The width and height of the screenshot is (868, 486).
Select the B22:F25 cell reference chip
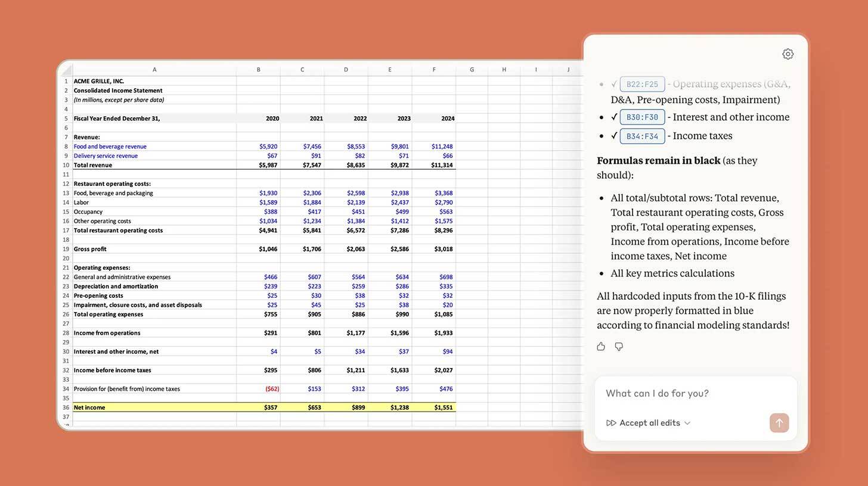[642, 83]
